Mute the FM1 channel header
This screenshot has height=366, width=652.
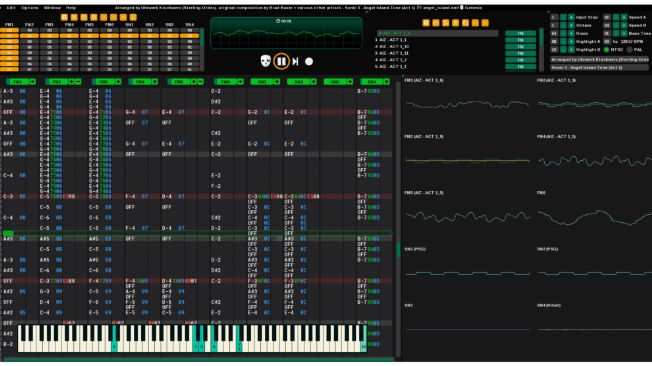click(17, 82)
